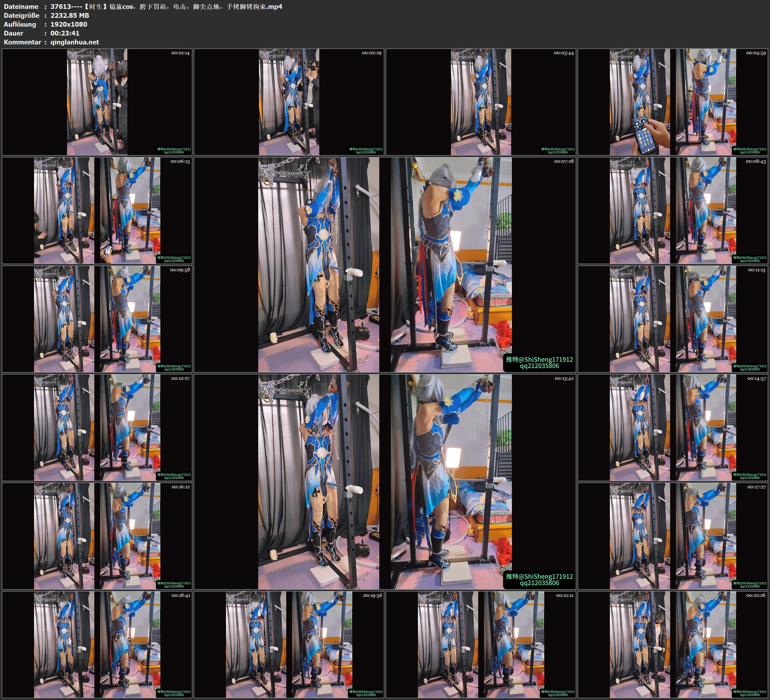Click the Dateiname value in the header
This screenshot has height=700, width=770.
pyautogui.click(x=166, y=6)
